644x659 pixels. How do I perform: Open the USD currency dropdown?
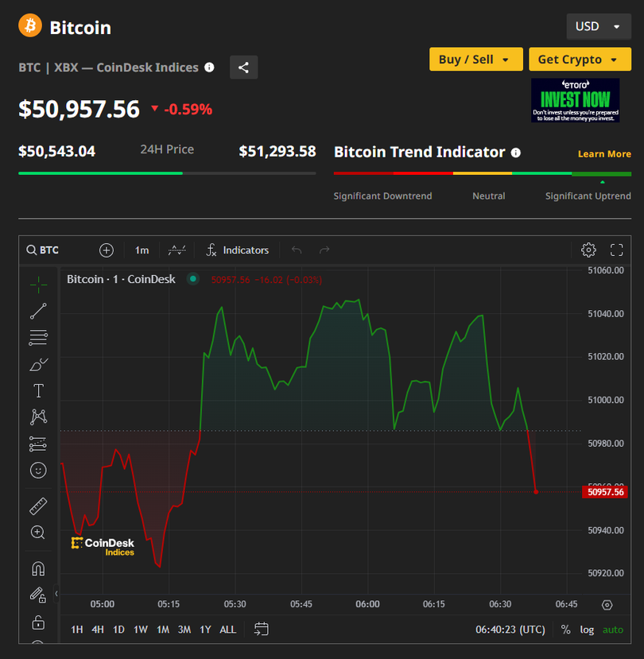point(597,26)
